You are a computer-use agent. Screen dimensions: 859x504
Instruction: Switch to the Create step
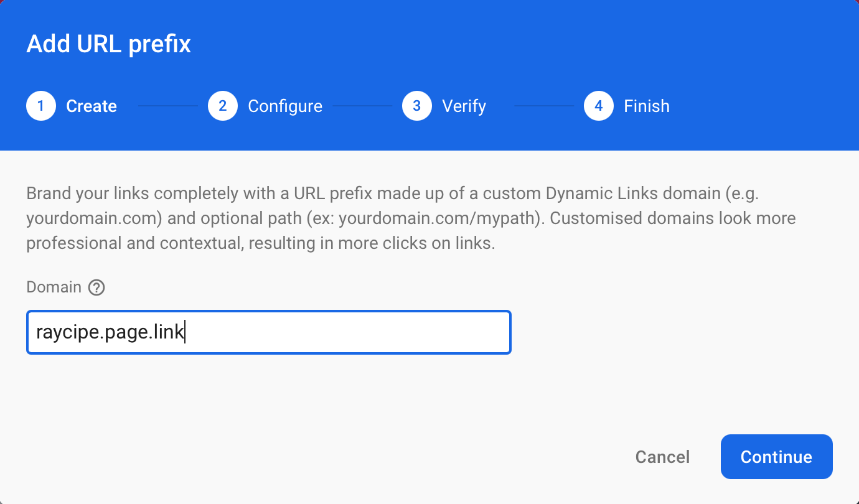(91, 106)
